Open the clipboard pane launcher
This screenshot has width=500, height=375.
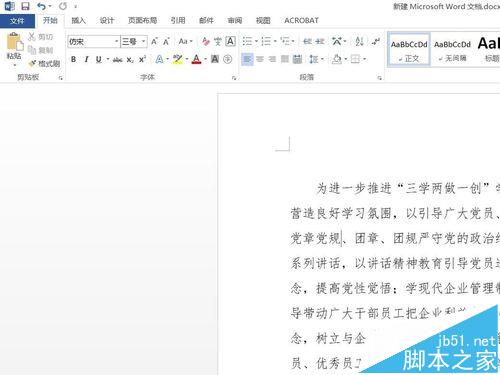61,78
